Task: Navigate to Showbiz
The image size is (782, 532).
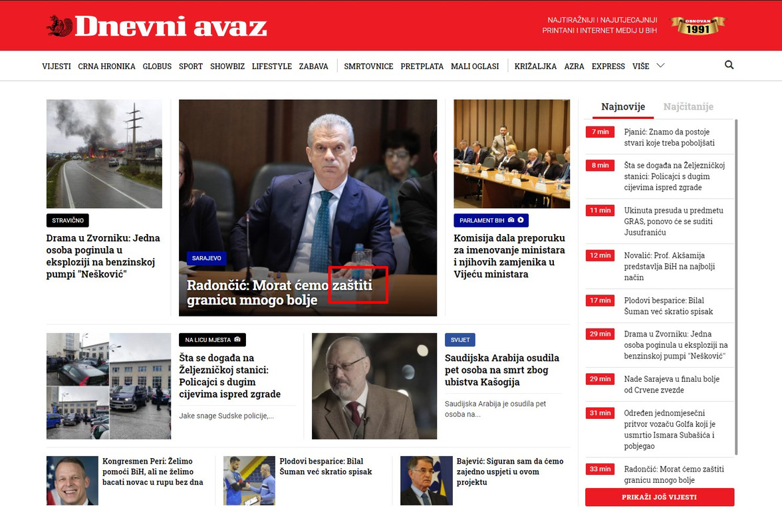Action: point(227,66)
